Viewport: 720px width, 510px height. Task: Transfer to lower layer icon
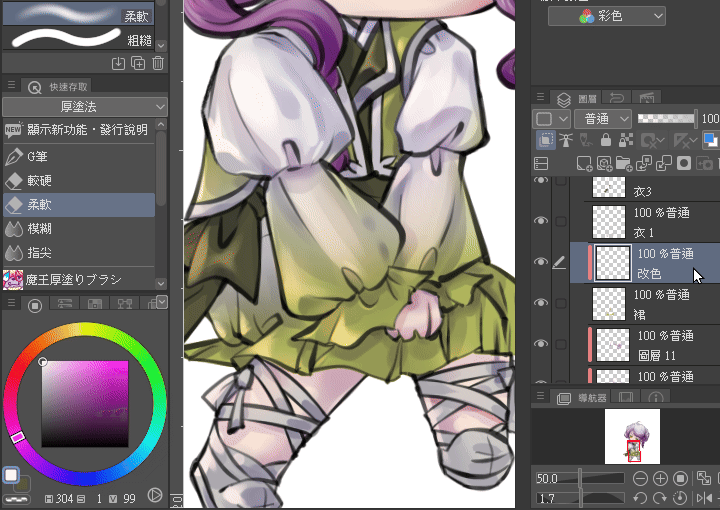[x=644, y=163]
